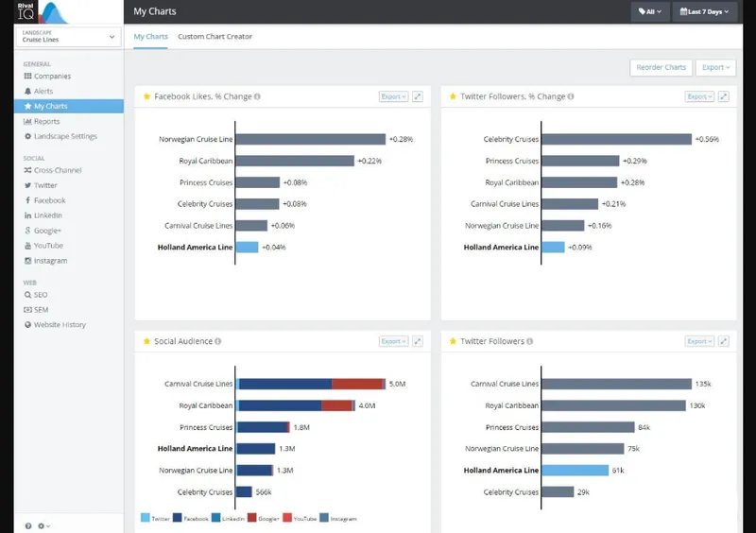Open the All tags filter dropdown
The width and height of the screenshot is (756, 533).
pos(650,11)
